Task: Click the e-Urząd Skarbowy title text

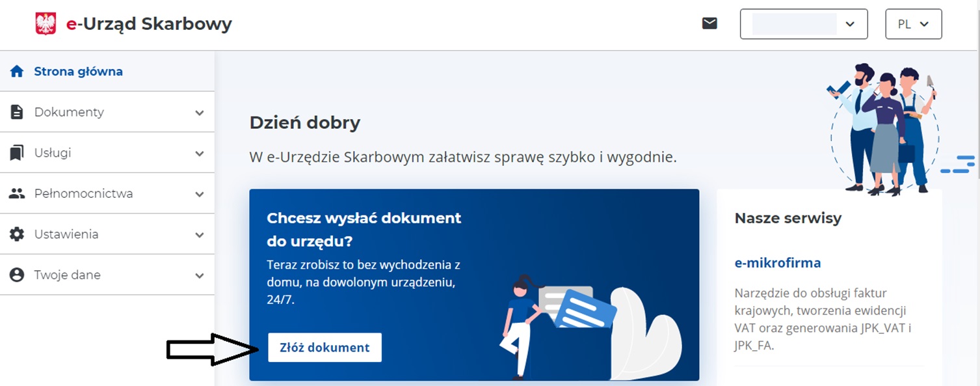Action: [149, 24]
